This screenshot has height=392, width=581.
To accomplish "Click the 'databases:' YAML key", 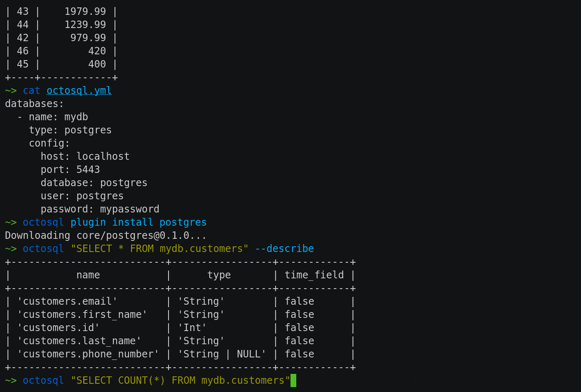I will tap(34, 103).
